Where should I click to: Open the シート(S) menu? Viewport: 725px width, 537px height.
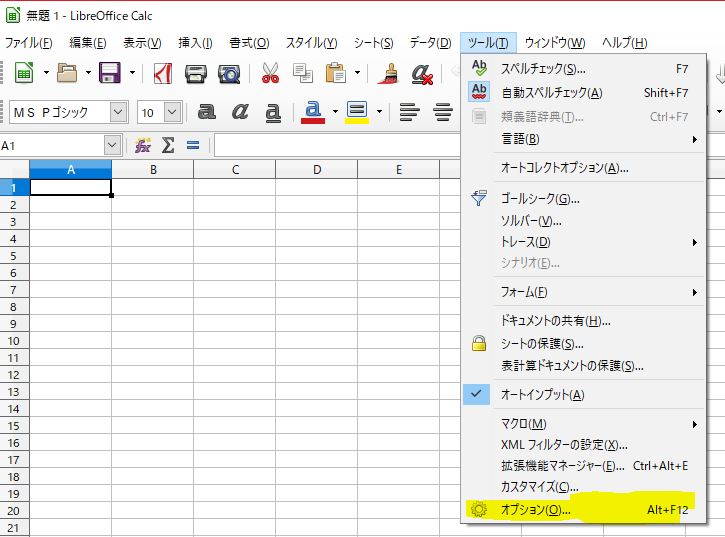click(x=374, y=43)
